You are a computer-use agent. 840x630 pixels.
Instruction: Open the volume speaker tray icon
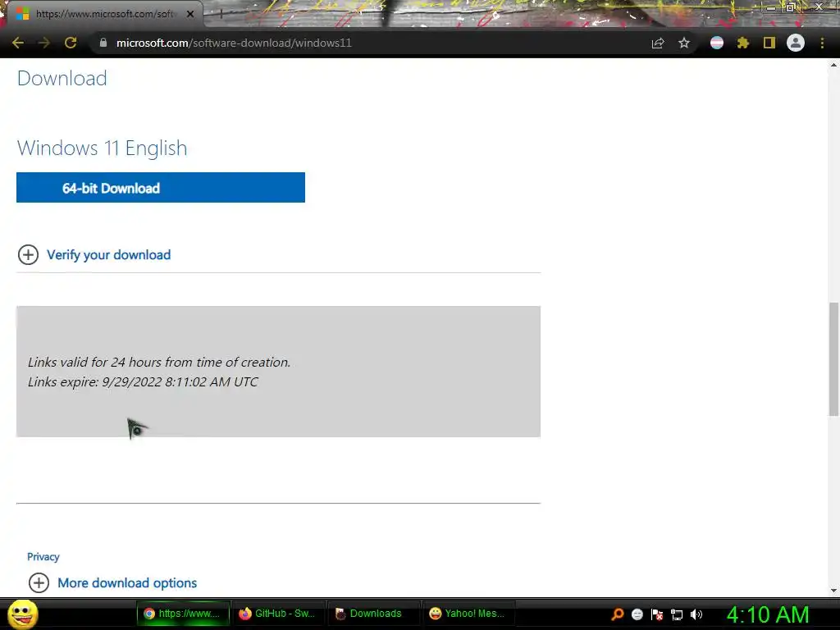pyautogui.click(x=696, y=614)
